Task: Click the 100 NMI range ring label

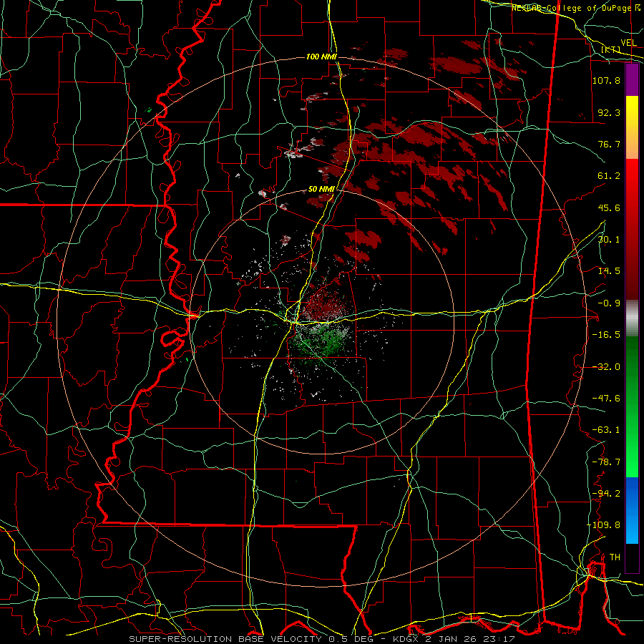Action: point(321,57)
